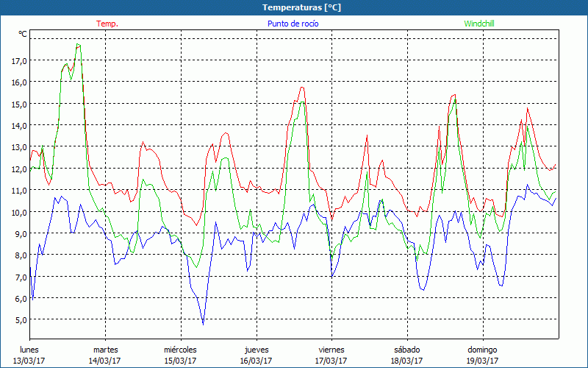Click the viernes day label
The width and height of the screenshot is (588, 368).
(x=331, y=350)
